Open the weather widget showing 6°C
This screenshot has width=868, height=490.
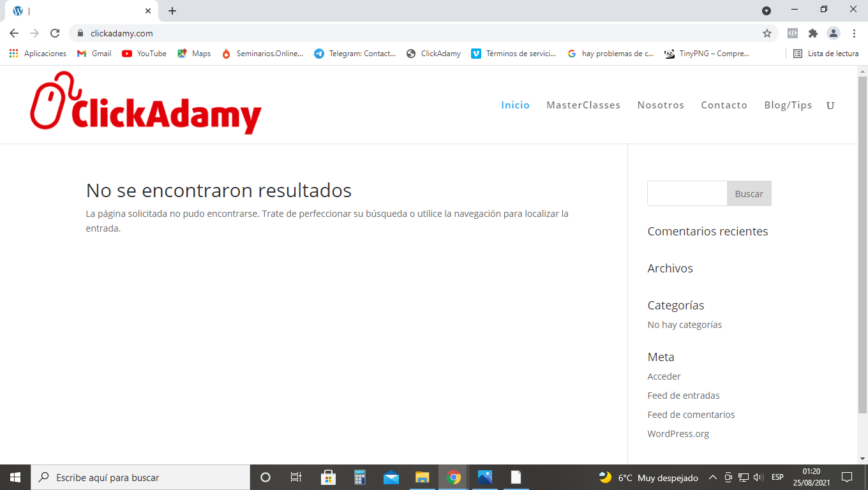click(x=648, y=477)
